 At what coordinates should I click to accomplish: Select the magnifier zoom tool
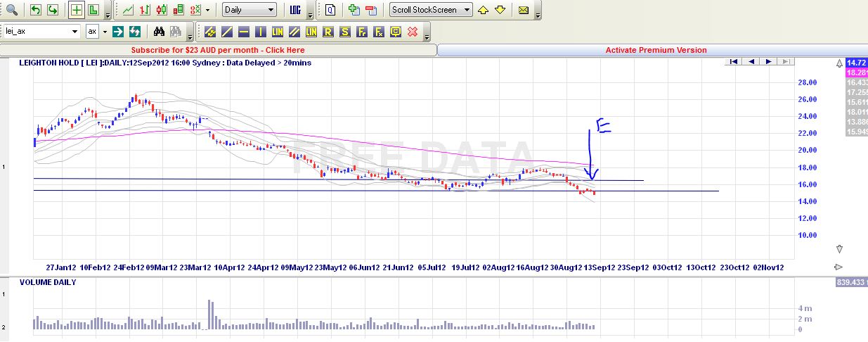click(x=12, y=10)
